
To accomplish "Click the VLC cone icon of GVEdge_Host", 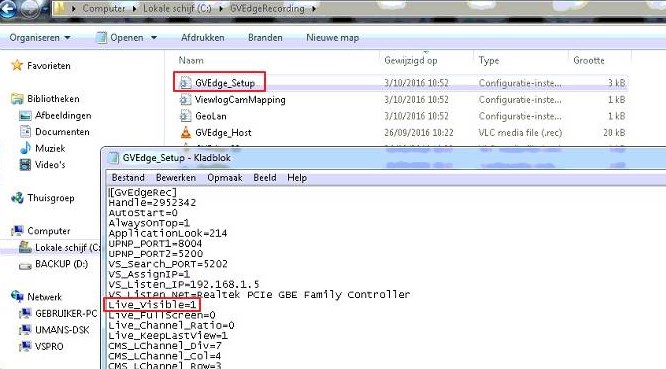I will tap(186, 132).
